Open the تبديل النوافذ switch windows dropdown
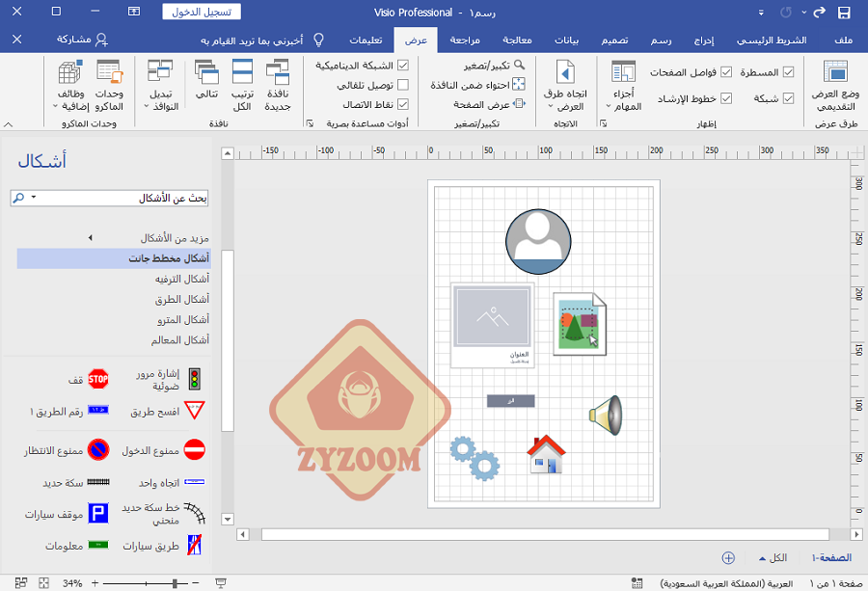 [x=160, y=86]
